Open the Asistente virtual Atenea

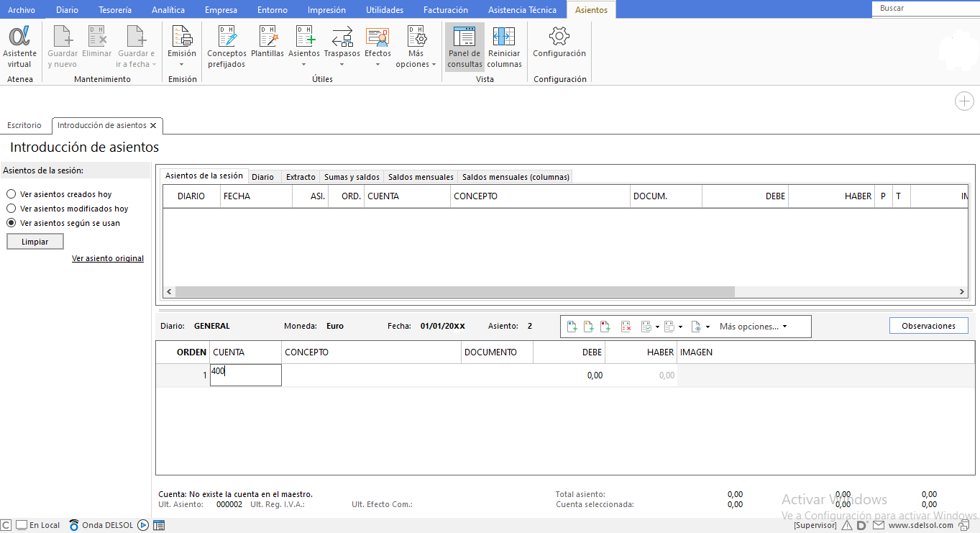click(19, 47)
